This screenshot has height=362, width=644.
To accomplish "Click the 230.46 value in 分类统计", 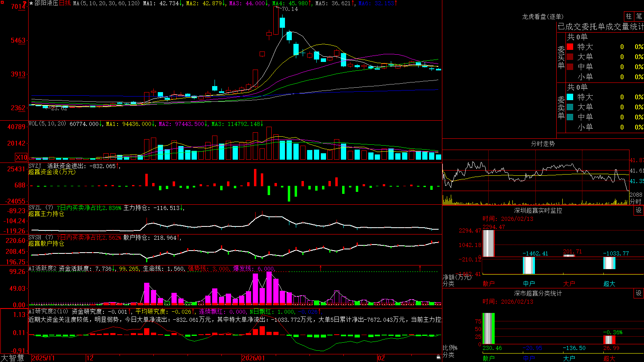I will pyautogui.click(x=492, y=348).
